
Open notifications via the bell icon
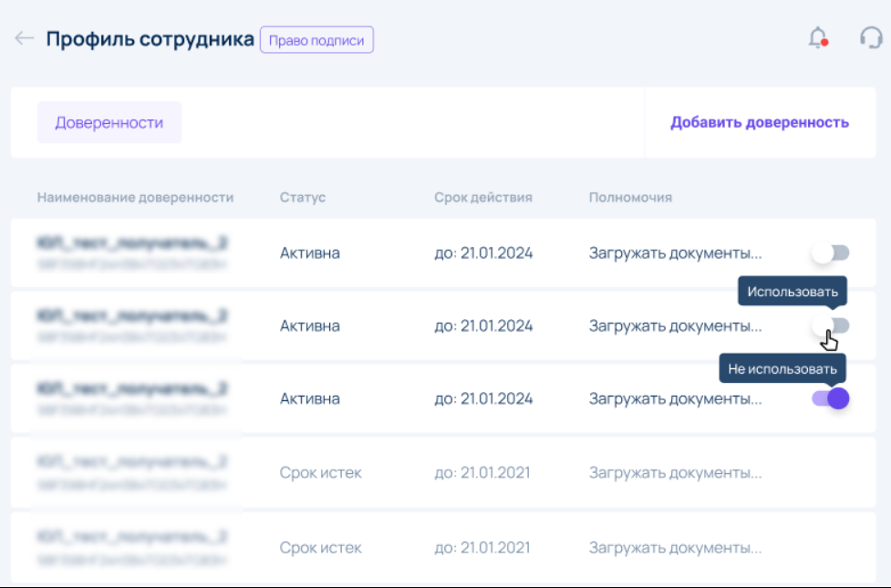point(818,38)
